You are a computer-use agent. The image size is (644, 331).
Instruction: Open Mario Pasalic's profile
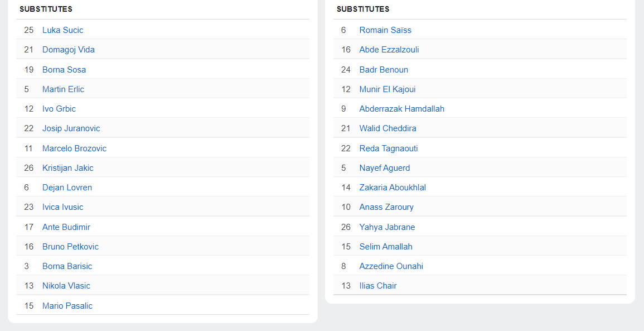67,306
